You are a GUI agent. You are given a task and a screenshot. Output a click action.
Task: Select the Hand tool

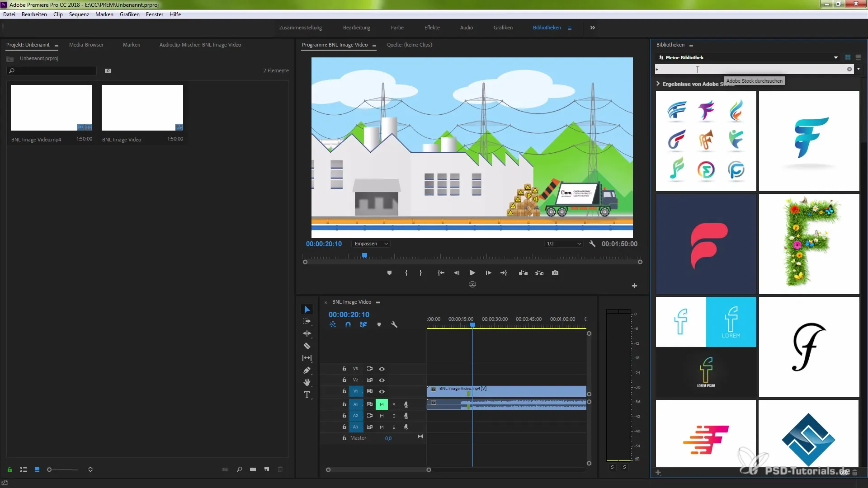point(307,382)
